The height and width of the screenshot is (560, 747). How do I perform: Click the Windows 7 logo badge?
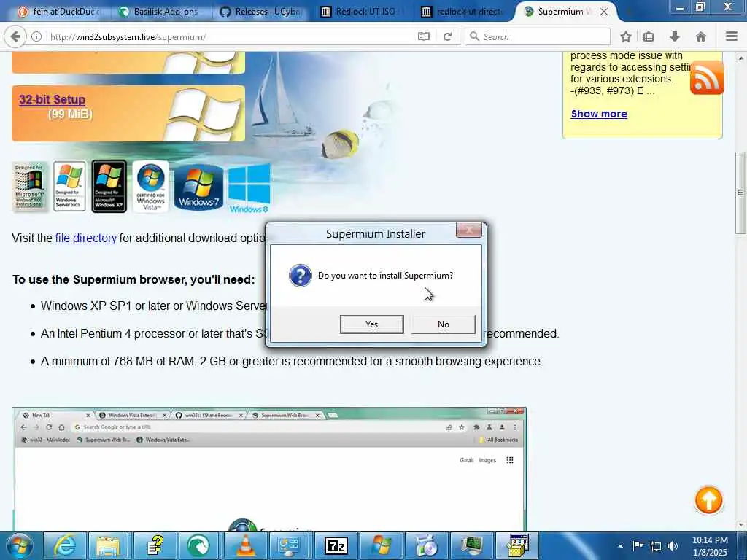click(x=198, y=188)
